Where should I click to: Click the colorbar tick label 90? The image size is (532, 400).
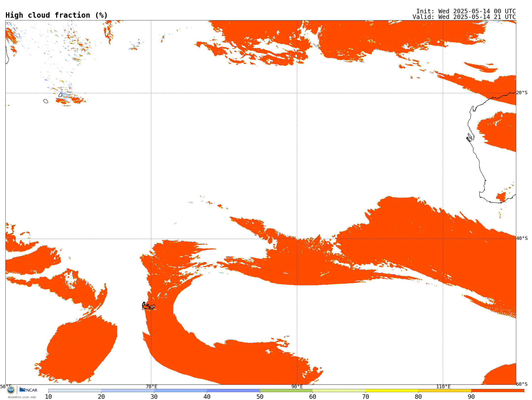pos(471,397)
